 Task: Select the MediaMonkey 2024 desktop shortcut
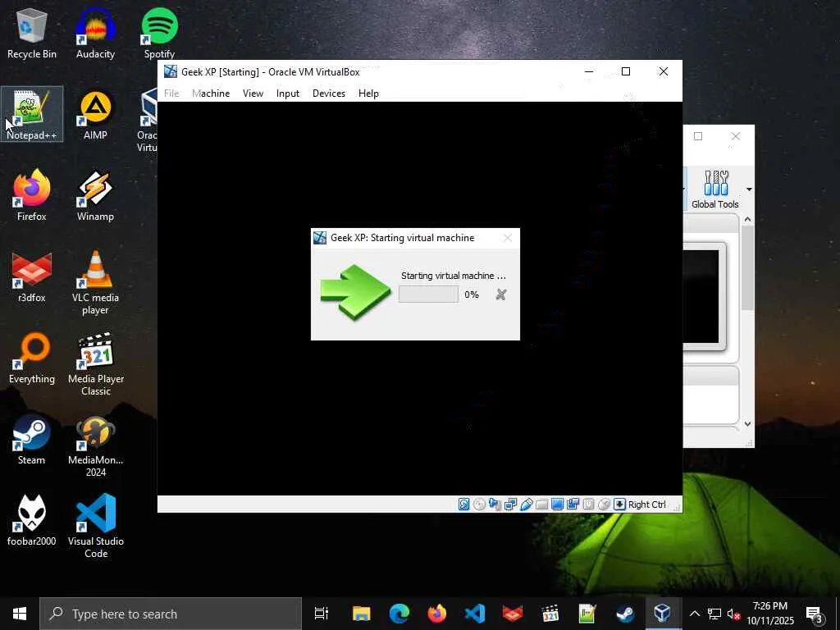click(95, 445)
